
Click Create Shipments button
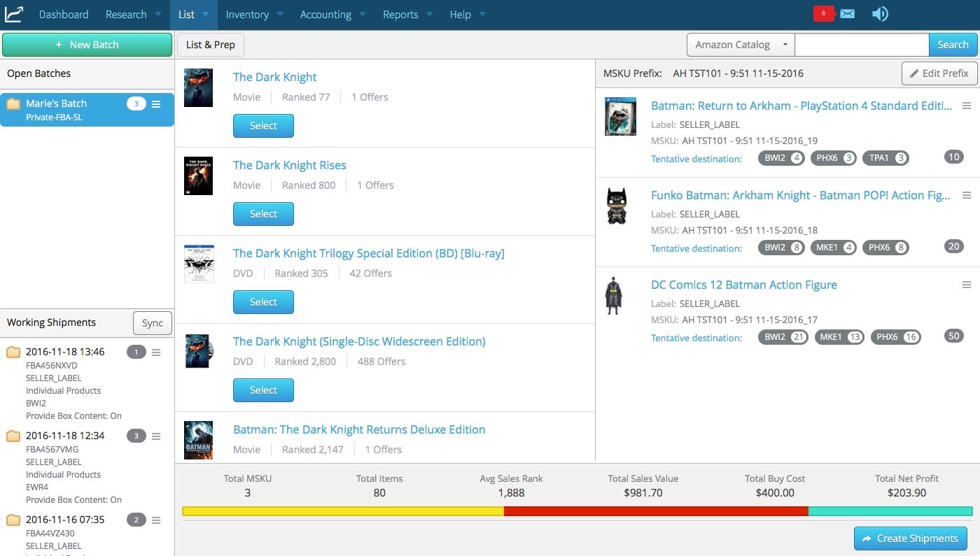point(911,539)
